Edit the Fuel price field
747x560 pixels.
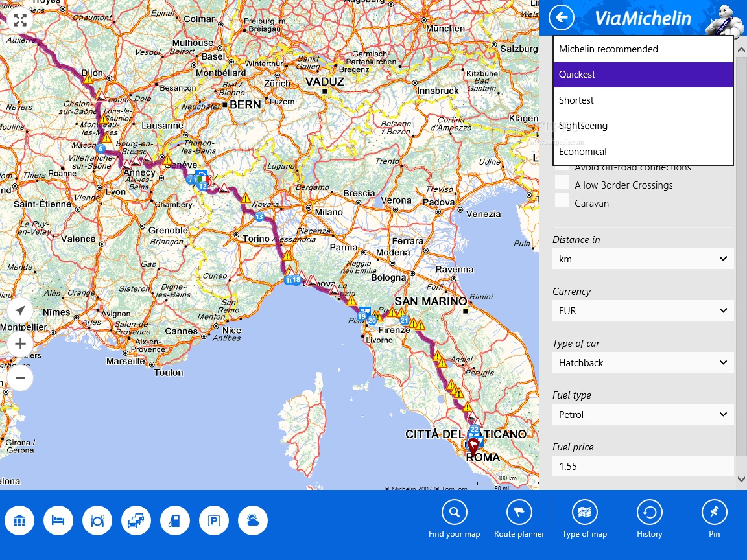643,467
